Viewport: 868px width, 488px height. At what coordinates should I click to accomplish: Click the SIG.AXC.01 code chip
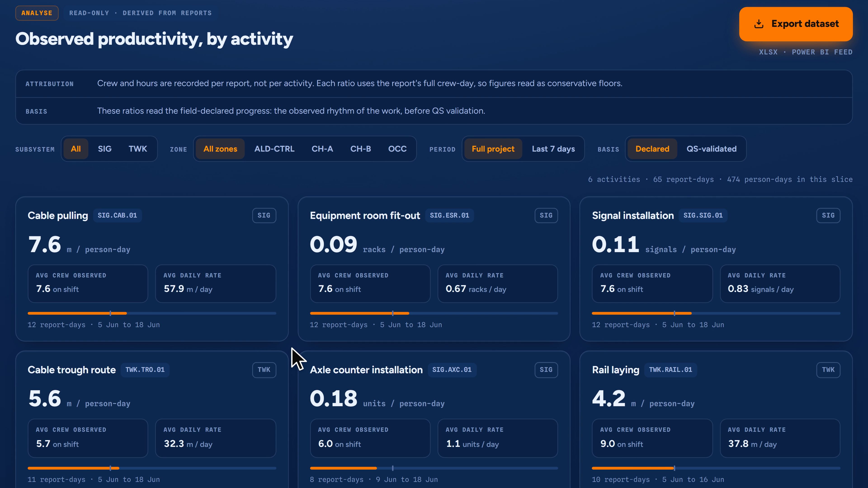coord(452,370)
